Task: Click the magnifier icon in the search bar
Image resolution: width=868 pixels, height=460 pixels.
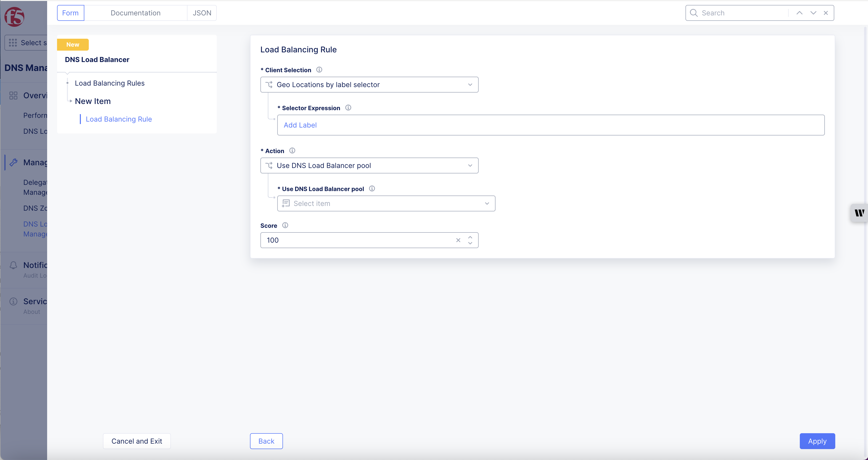Action: coord(693,13)
